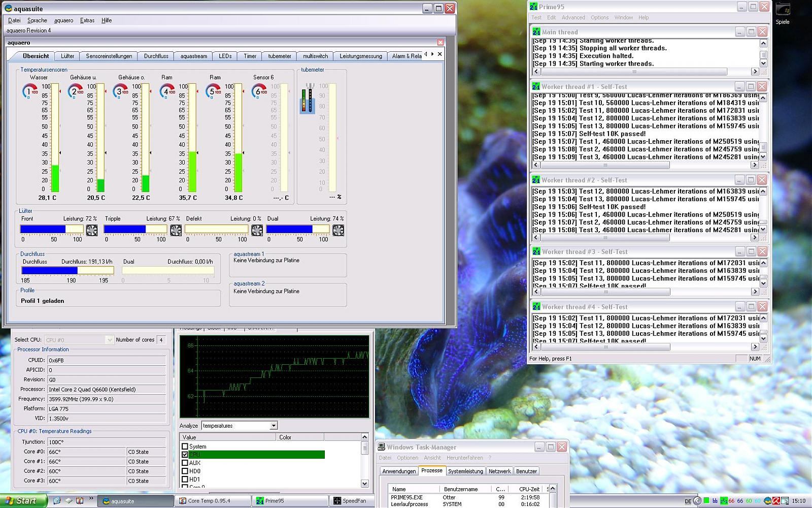Click Windows Task-Manager title icon
This screenshot has height=508, width=812.
click(382, 447)
